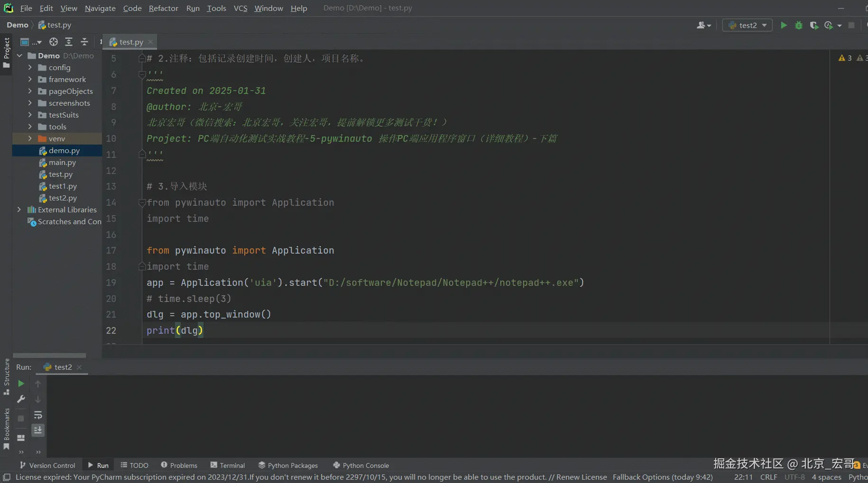Click the Project panel horizontal scrollbar
The height and width of the screenshot is (483, 868).
tap(49, 355)
